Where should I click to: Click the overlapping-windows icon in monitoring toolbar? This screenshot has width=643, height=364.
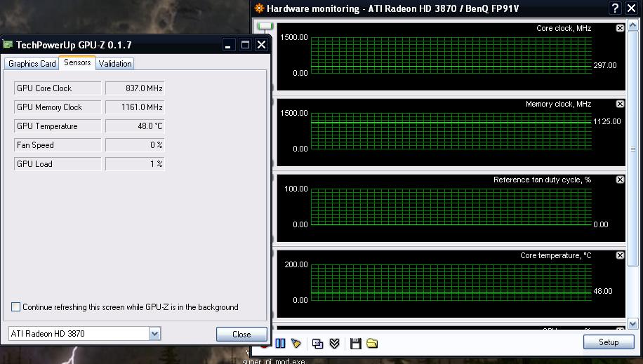click(317, 344)
